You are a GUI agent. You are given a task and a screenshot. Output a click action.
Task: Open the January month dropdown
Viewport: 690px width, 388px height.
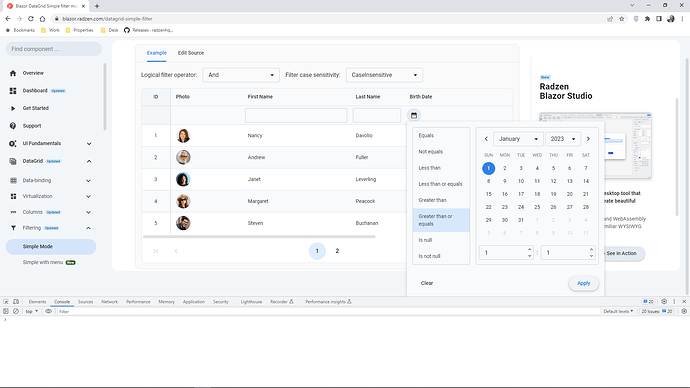[x=518, y=139]
